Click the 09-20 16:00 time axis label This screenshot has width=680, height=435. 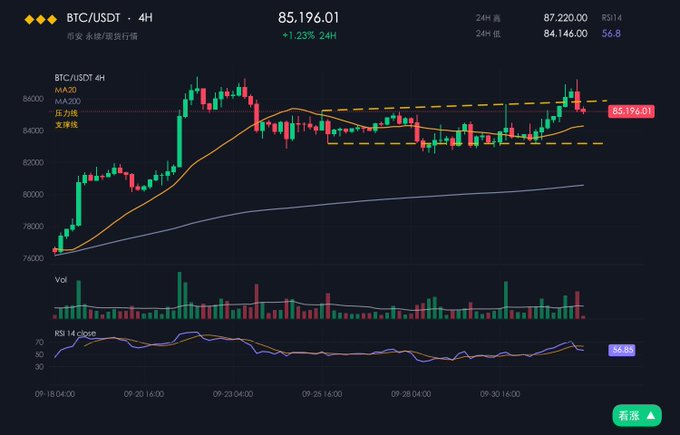coord(144,394)
